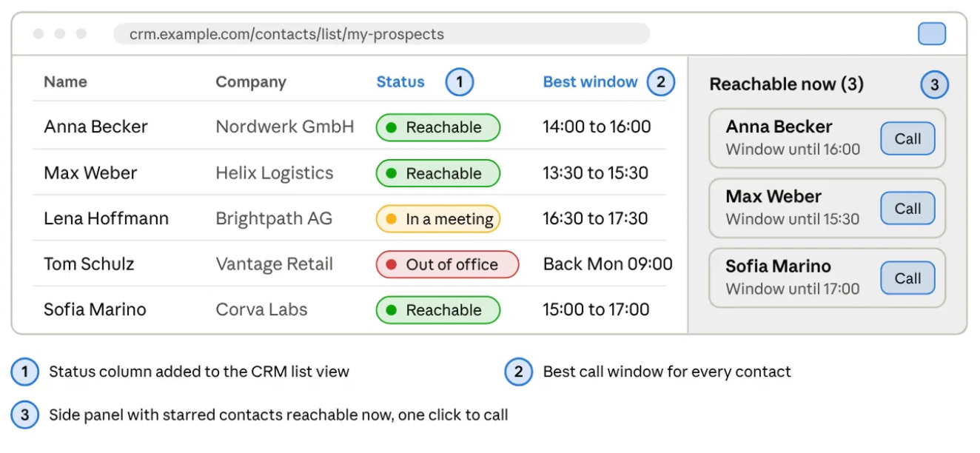This screenshot has width=980, height=453.
Task: Click the Vantage Retail company cell
Action: click(275, 264)
